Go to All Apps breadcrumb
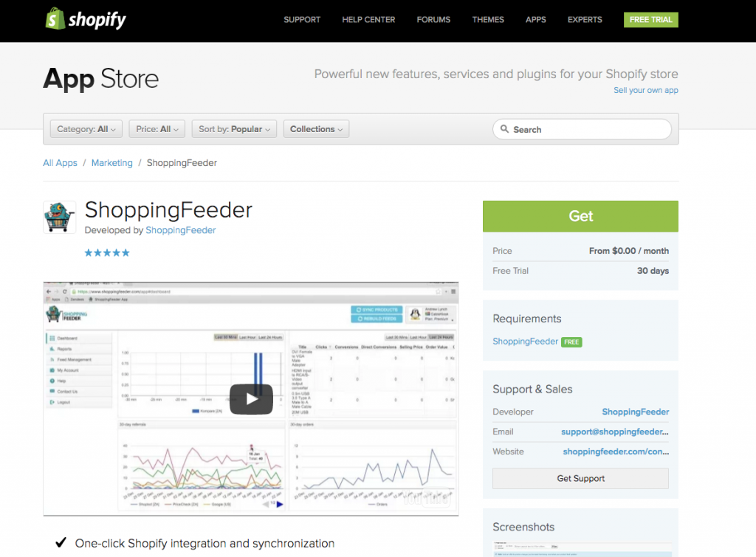Screen dimensions: 756x557 tap(60, 163)
